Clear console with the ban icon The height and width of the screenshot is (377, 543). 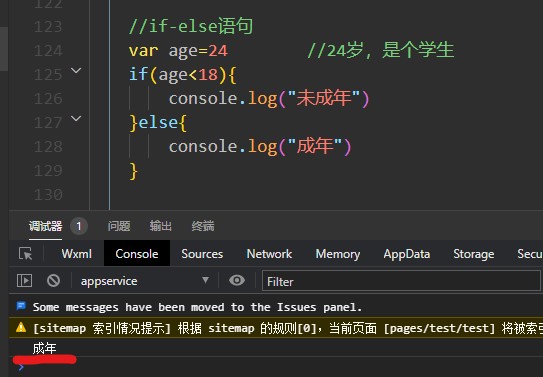[x=53, y=280]
